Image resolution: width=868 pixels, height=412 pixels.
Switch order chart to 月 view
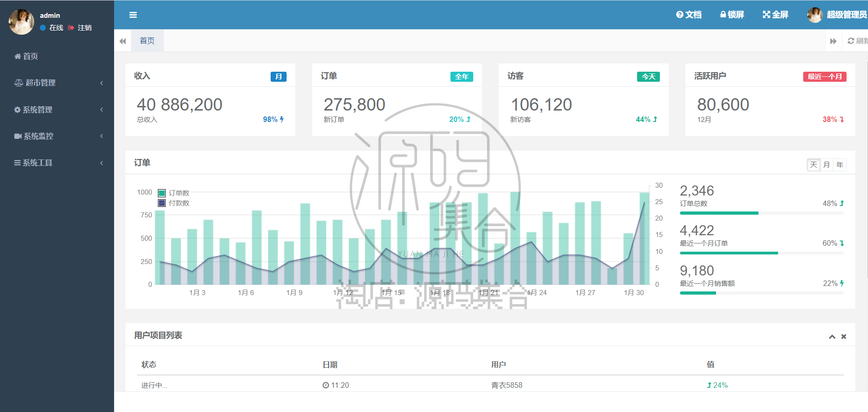826,165
